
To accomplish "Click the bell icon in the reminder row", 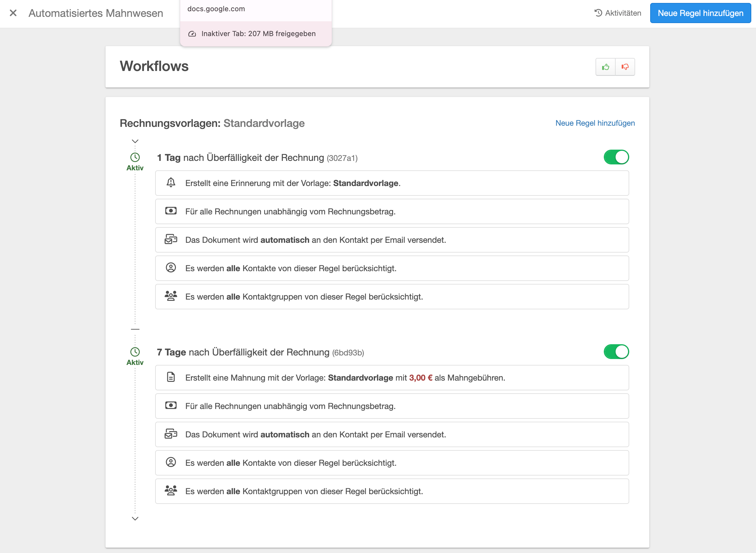I will coord(171,182).
